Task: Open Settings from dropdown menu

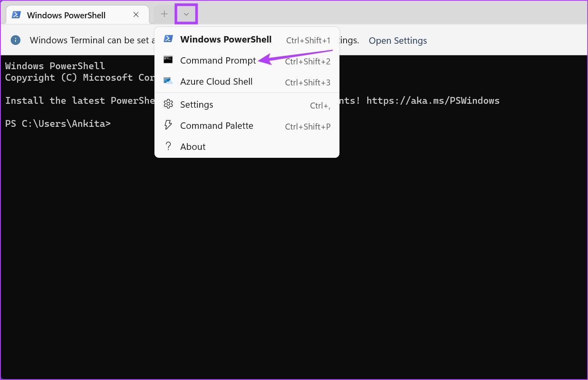Action: (x=247, y=105)
